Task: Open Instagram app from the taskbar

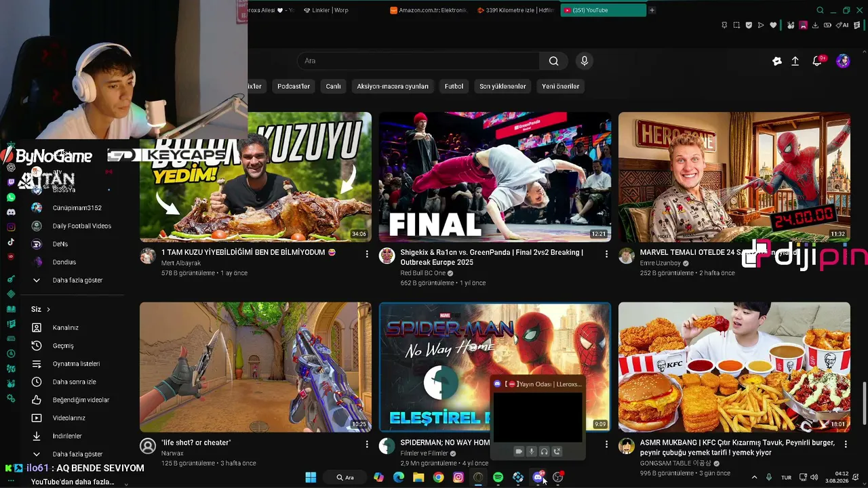Action: point(458,477)
